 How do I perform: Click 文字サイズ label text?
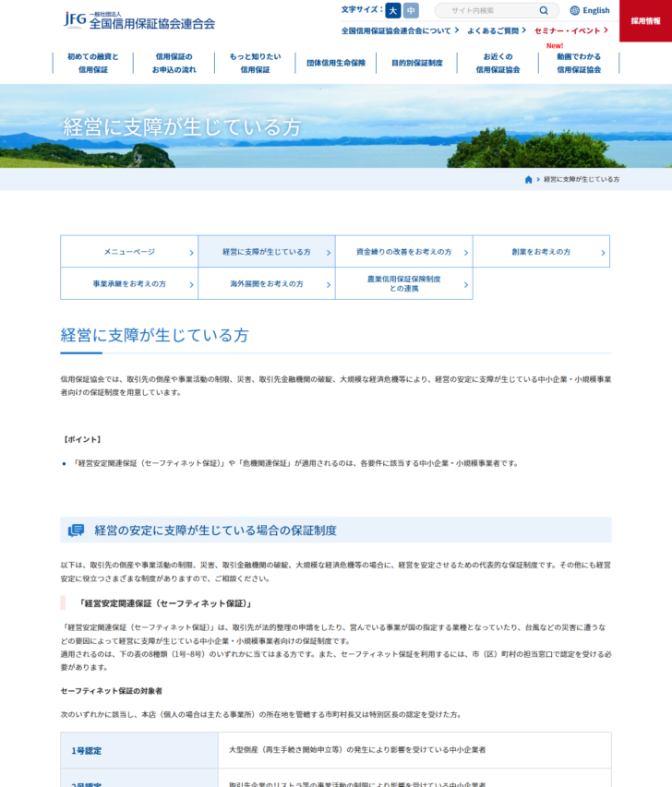pyautogui.click(x=362, y=9)
